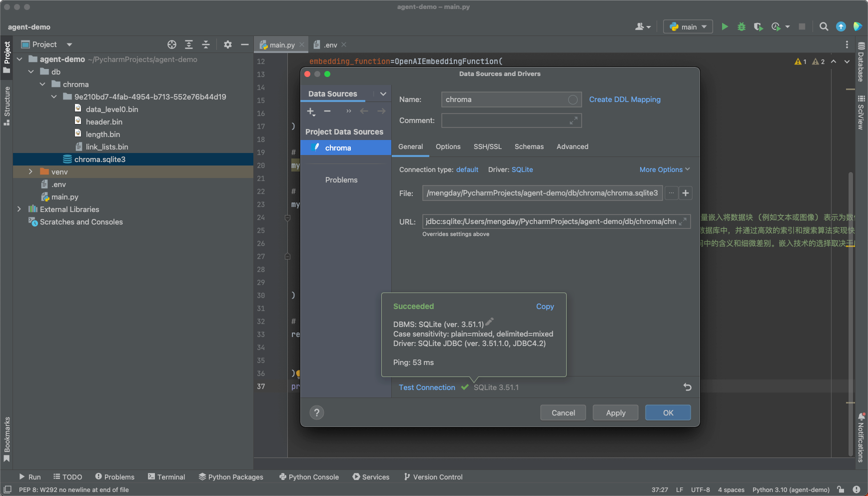Change connection type default link
868x496 pixels.
(467, 169)
